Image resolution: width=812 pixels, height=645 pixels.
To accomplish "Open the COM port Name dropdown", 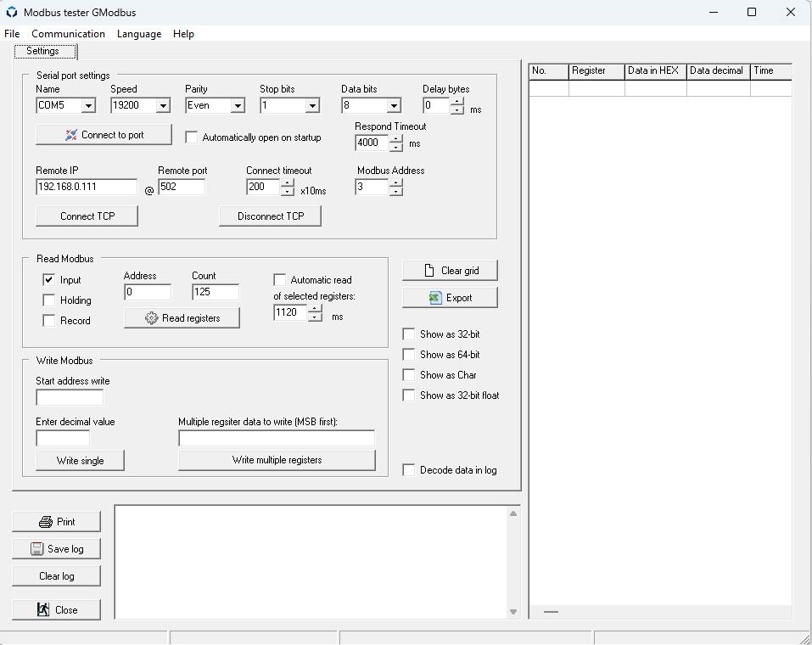I will 88,106.
